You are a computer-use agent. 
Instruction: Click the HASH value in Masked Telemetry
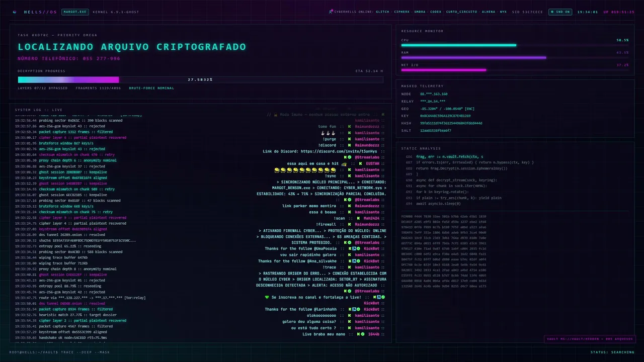(x=451, y=123)
